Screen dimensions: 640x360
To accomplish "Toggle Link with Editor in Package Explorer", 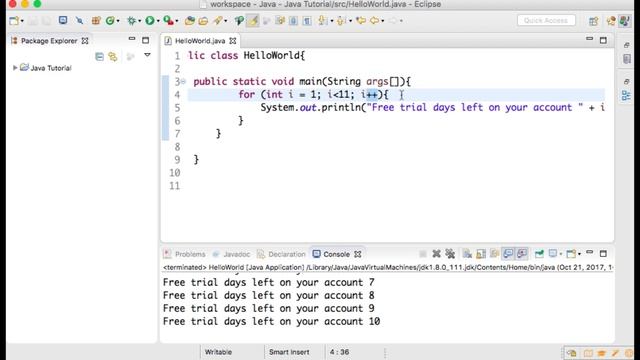I will click(x=113, y=56).
